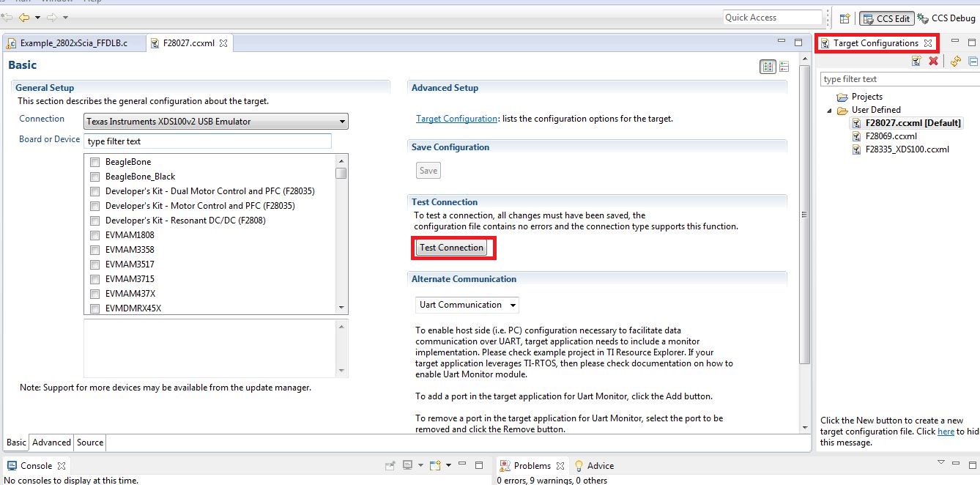Open the Problems view menu triangle
Image resolution: width=980 pixels, height=485 pixels.
(x=941, y=463)
